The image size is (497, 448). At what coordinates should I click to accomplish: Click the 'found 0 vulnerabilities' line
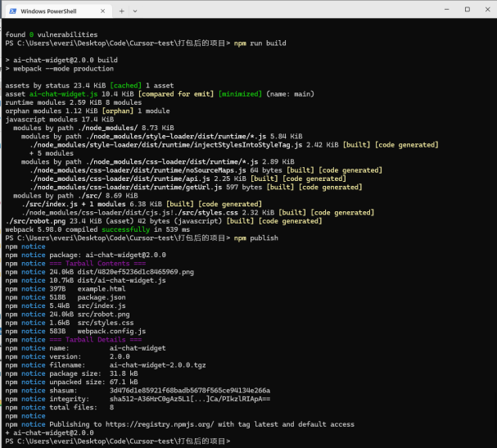pyautogui.click(x=52, y=34)
